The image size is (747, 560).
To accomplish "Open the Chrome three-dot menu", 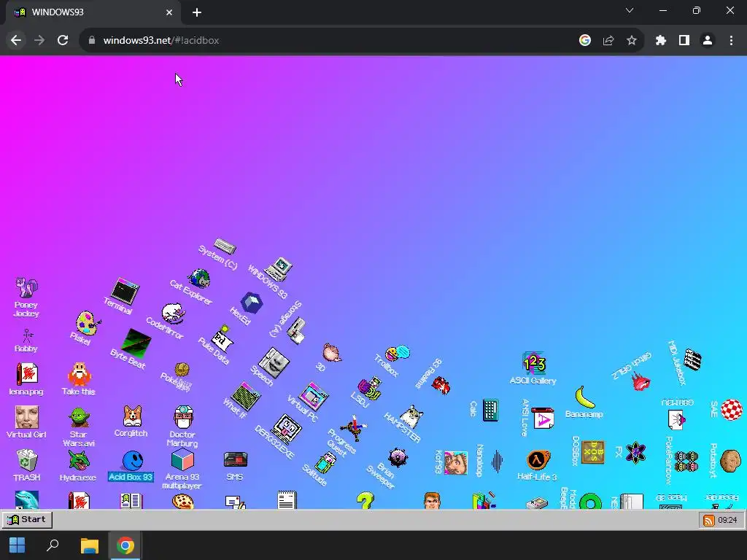I will 731,41.
